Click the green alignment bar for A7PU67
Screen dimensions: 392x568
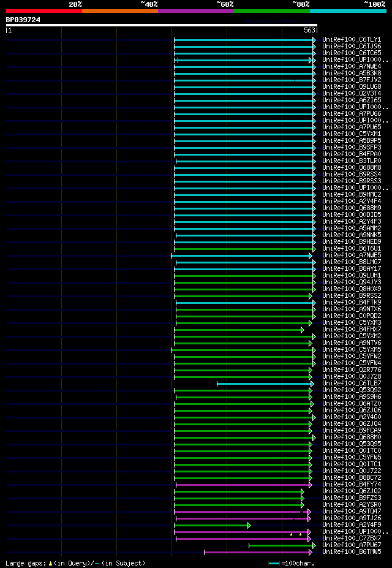(x=282, y=545)
